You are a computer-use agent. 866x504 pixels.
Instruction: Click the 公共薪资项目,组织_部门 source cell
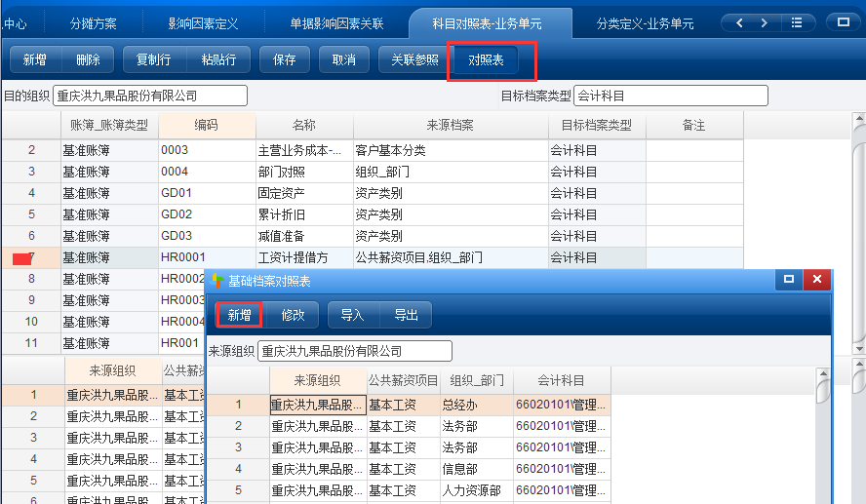(451, 257)
